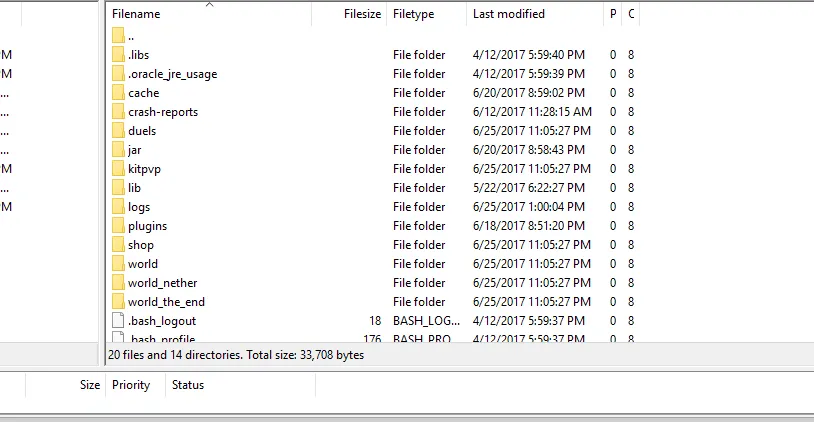Click the crash-reports folder icon
The height and width of the screenshot is (422, 814).
point(118,112)
